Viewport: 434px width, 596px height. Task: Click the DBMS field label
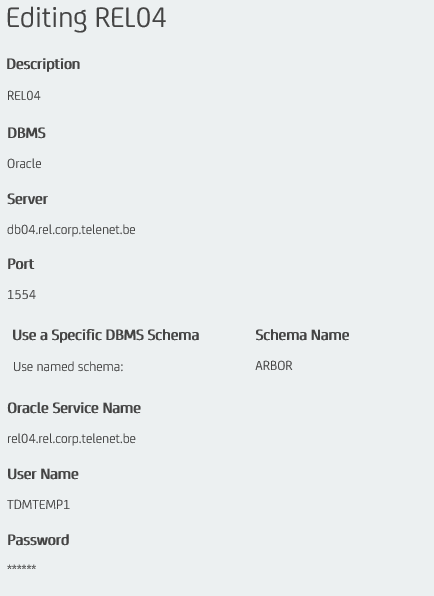point(26,133)
